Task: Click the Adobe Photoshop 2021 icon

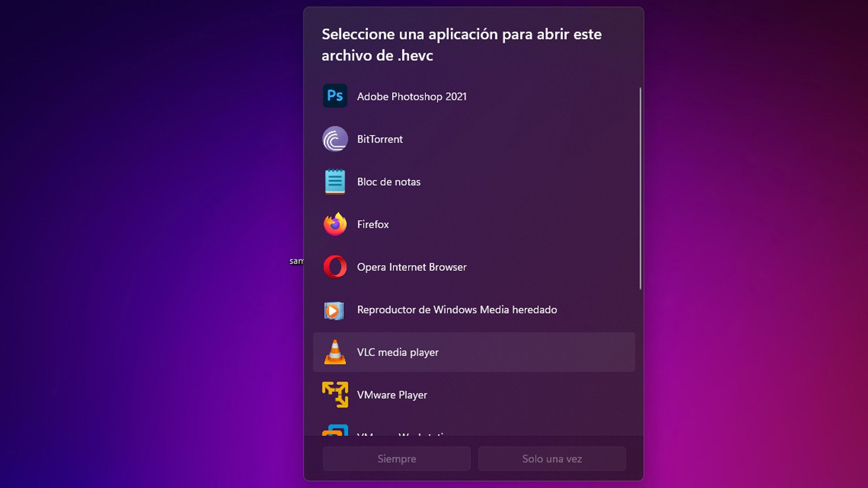Action: pyautogui.click(x=335, y=96)
